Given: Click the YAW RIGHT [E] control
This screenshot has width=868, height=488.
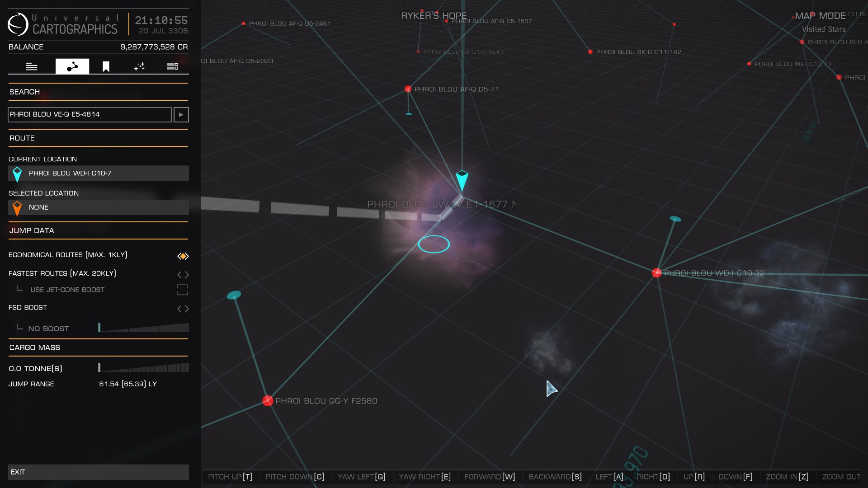Looking at the screenshot, I should click(425, 477).
